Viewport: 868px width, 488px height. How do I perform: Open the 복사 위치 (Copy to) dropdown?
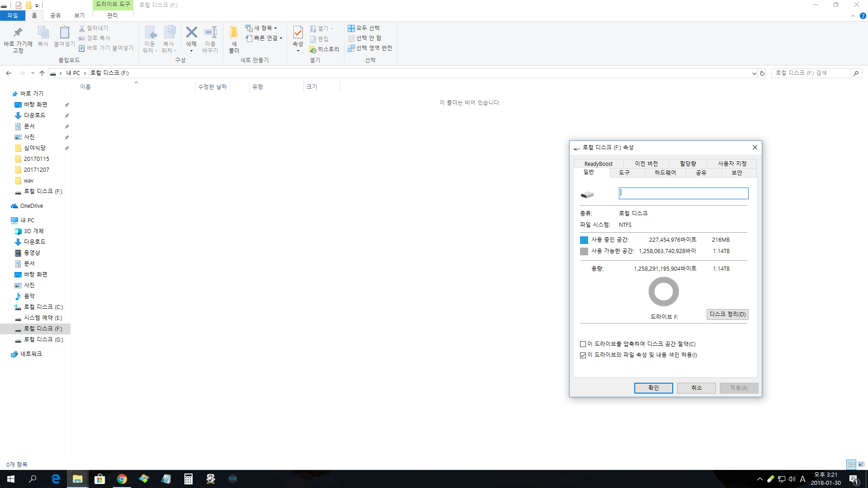pyautogui.click(x=169, y=39)
